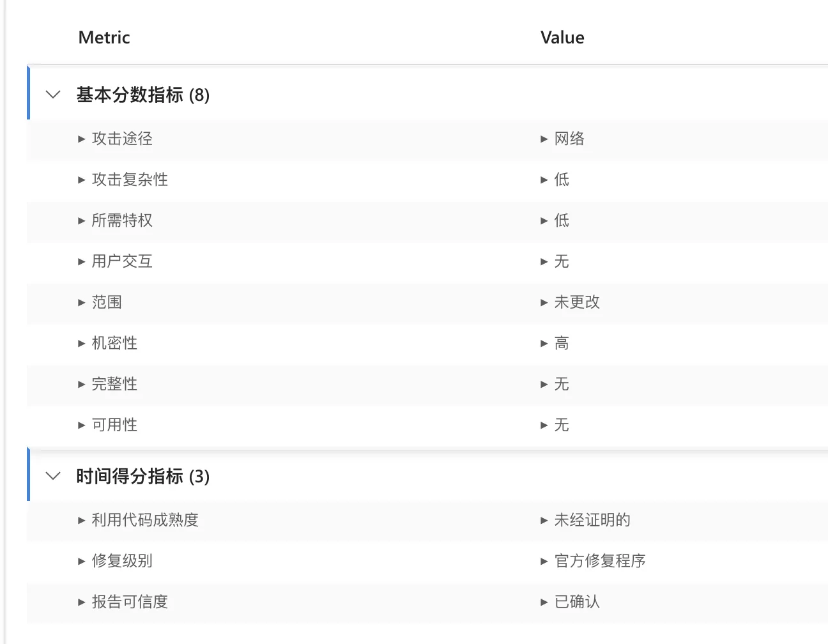Expand the 修复级别 disclosure triangle
The height and width of the screenshot is (644, 828).
click(81, 561)
